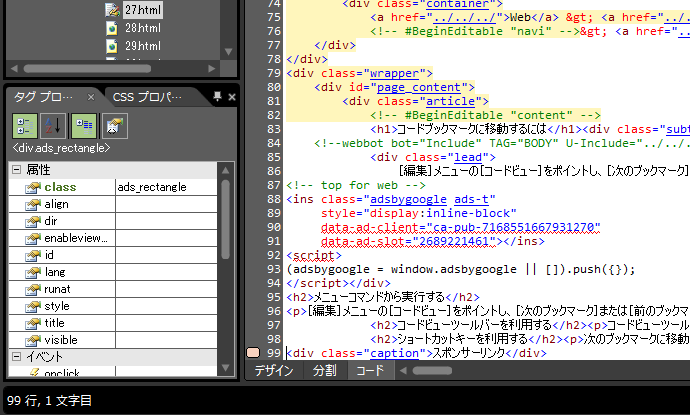Screen dimensions: 690x415
Task: Click the icon beside the align attribute
Action: pyautogui.click(x=33, y=205)
